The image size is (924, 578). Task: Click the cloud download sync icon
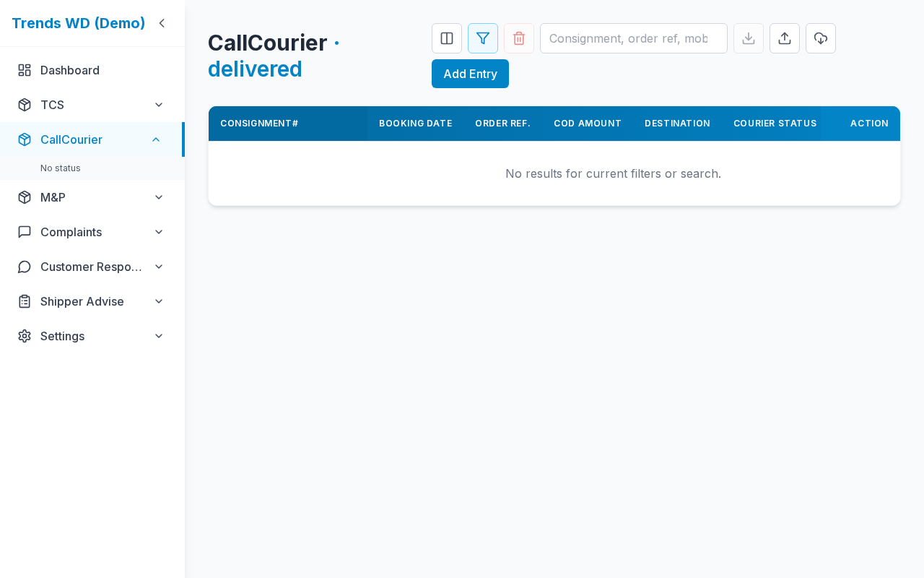[821, 38]
